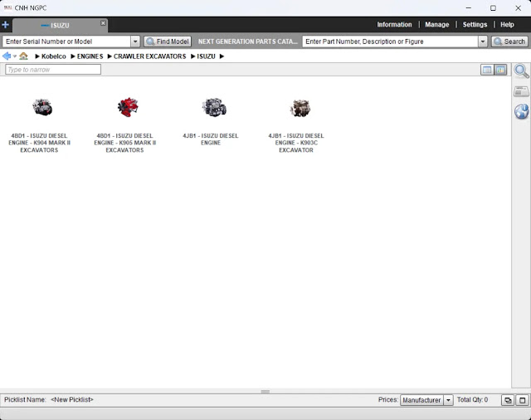The image size is (531, 420).
Task: Select the 4BD1 K905 MARK II EXCAVATORS label
Action: coord(125,143)
